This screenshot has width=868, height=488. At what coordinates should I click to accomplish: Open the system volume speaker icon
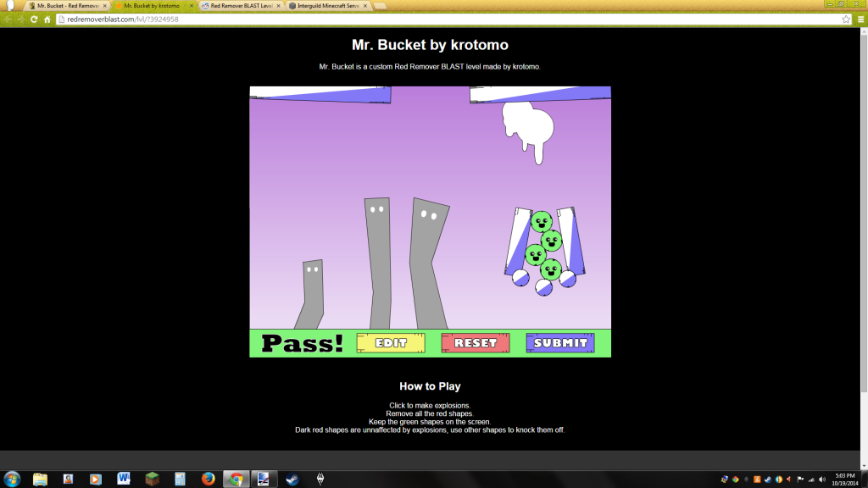(x=822, y=480)
